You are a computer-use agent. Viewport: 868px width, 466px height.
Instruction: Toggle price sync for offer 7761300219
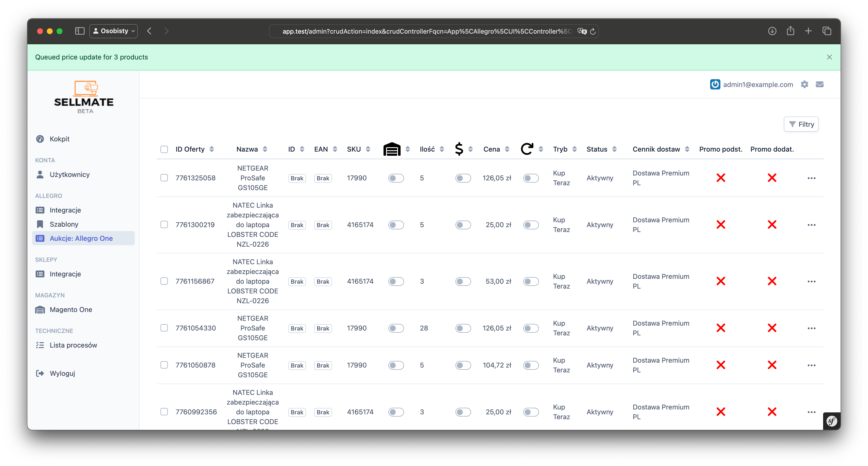pos(463,225)
